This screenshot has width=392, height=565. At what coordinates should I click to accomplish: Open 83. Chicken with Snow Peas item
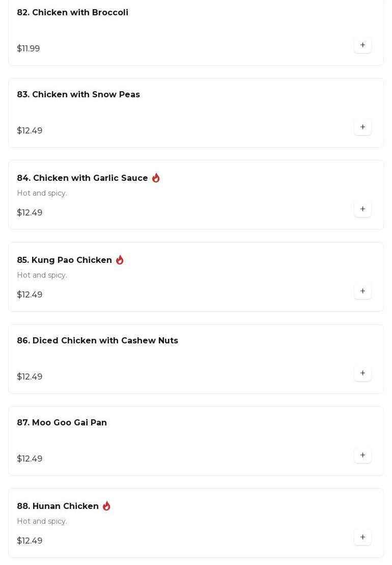tap(78, 94)
